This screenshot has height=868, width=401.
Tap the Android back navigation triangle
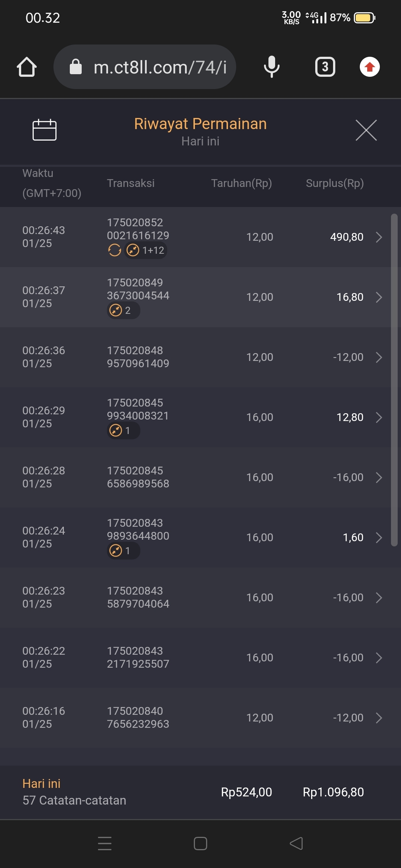[x=296, y=844]
